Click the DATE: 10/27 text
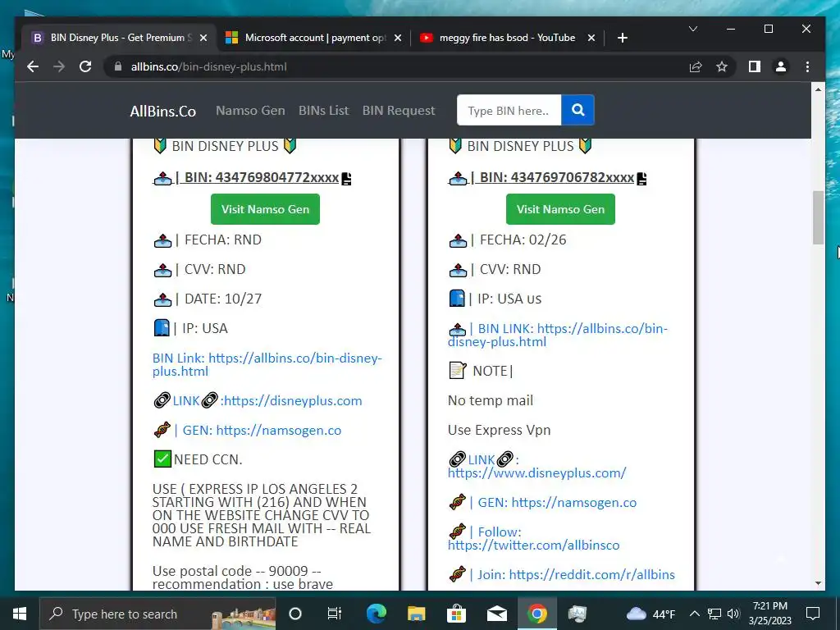This screenshot has height=630, width=840. [223, 299]
